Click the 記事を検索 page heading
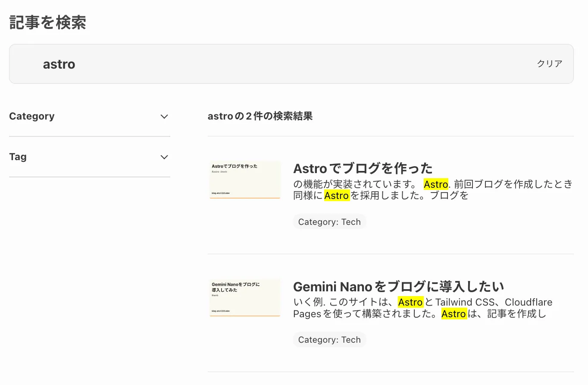 tap(47, 23)
